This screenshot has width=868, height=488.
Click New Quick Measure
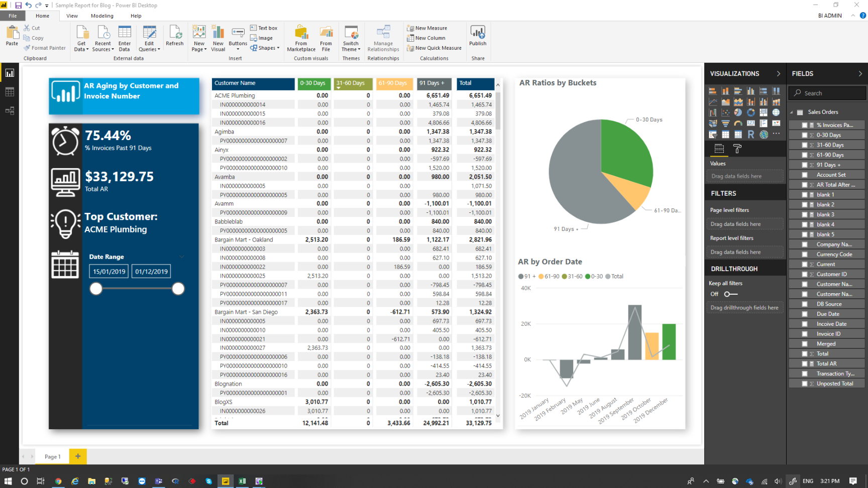coord(435,48)
